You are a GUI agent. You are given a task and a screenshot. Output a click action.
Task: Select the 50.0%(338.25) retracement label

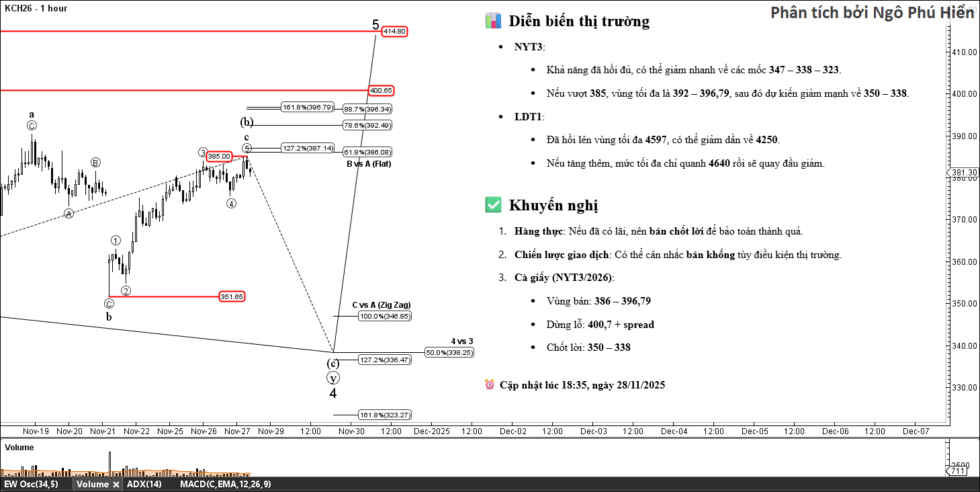(449, 352)
